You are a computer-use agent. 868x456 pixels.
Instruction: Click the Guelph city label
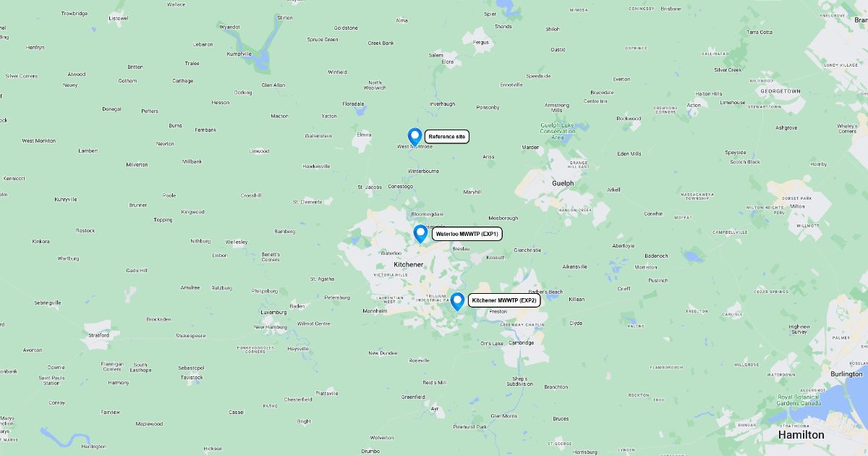[563, 184]
